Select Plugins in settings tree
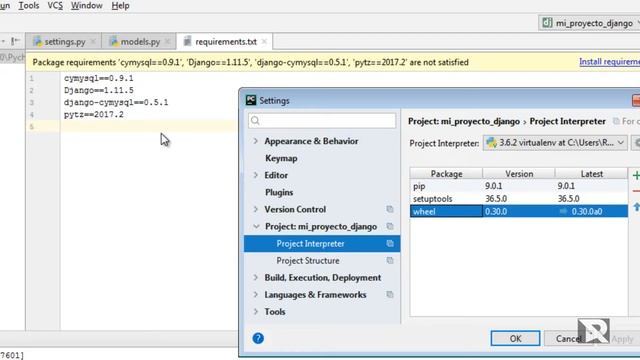The width and height of the screenshot is (640, 360). (x=279, y=192)
